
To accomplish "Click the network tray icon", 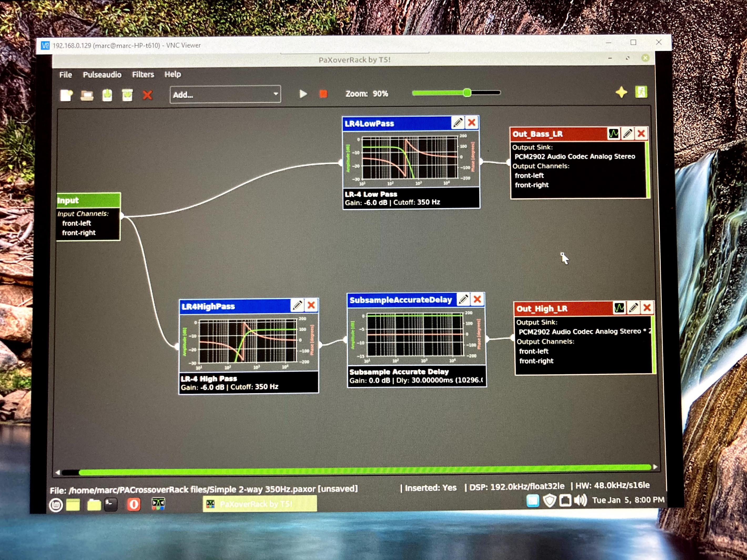I will point(565,500).
